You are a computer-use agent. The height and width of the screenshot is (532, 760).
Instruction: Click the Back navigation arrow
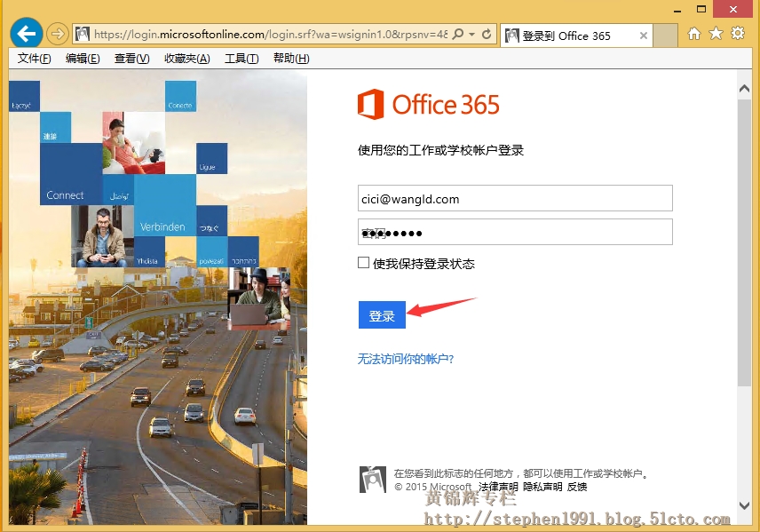[26, 32]
